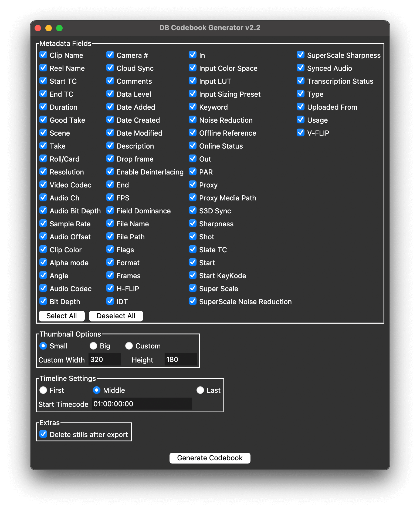Uncheck Date Created field
Viewport: 420px width, 510px height.
[110, 120]
